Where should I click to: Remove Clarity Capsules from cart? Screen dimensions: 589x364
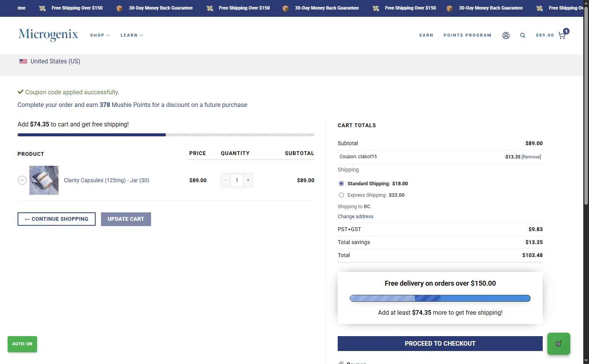[x=22, y=180]
